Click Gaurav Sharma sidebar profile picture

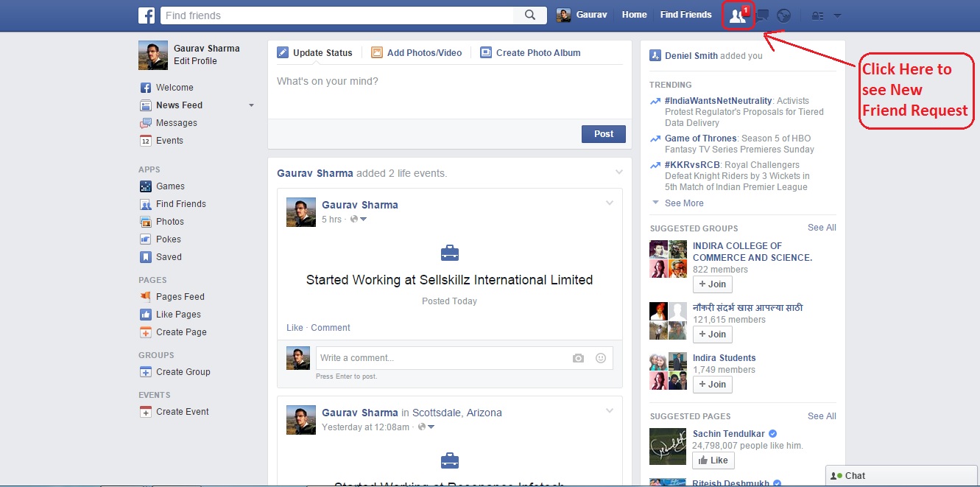coord(153,55)
